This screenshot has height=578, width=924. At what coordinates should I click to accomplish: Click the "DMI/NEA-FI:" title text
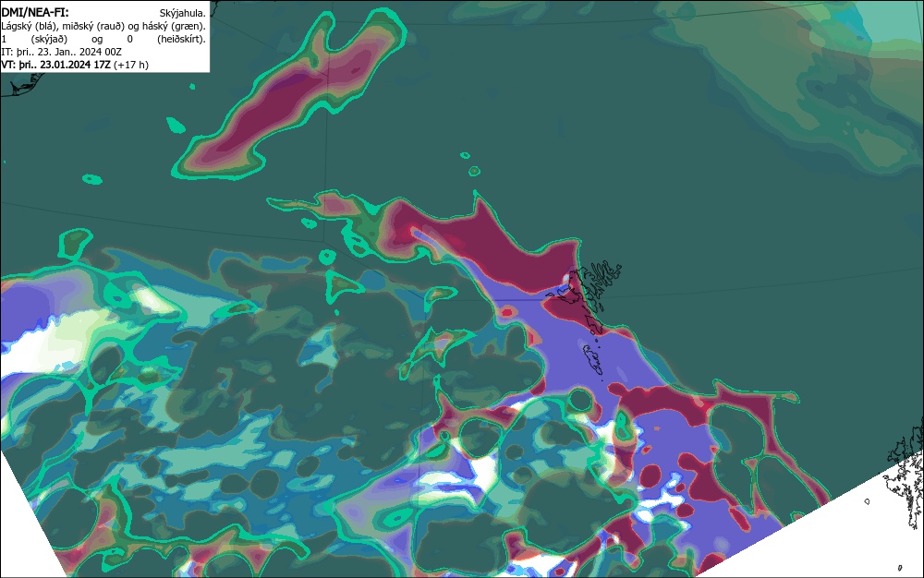tap(35, 12)
